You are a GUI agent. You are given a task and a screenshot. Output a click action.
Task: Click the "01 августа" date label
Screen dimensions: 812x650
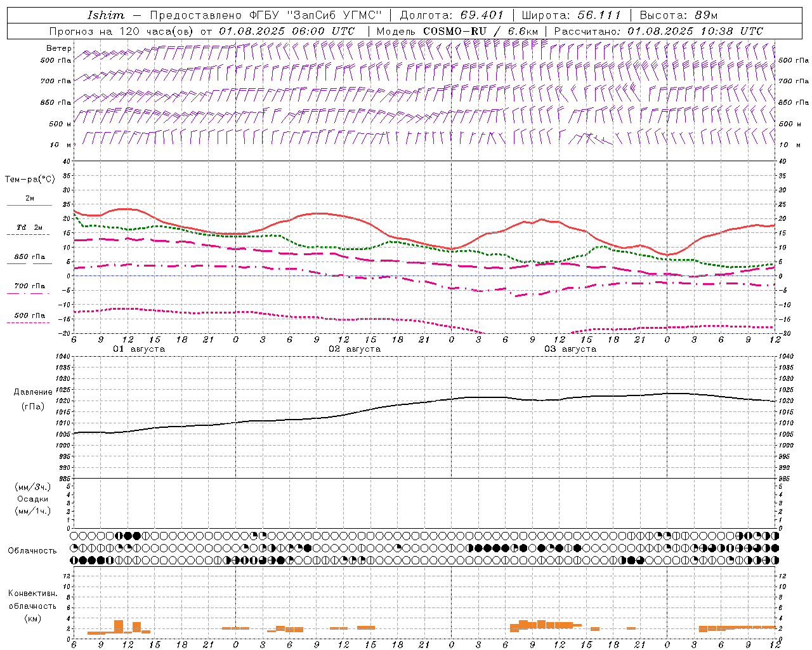139,349
